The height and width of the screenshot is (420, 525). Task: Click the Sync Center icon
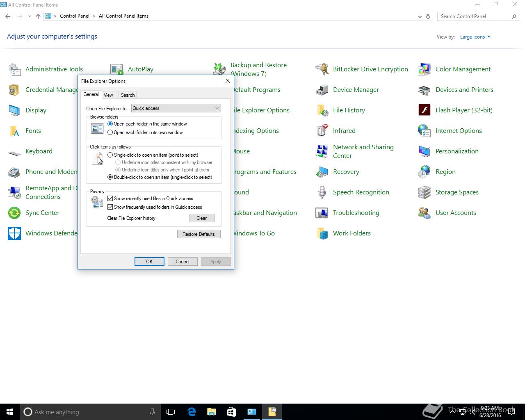[14, 213]
